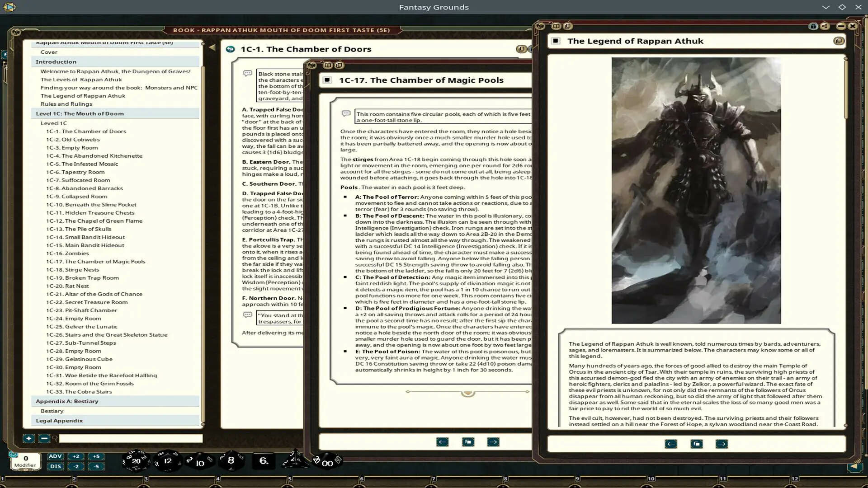Click the arrow to collapse the contents panel

(x=213, y=47)
